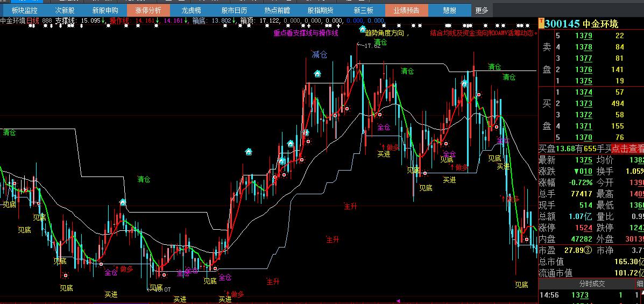
Task: Click stock name 中金环境 in quote panel
Action: tap(600, 24)
